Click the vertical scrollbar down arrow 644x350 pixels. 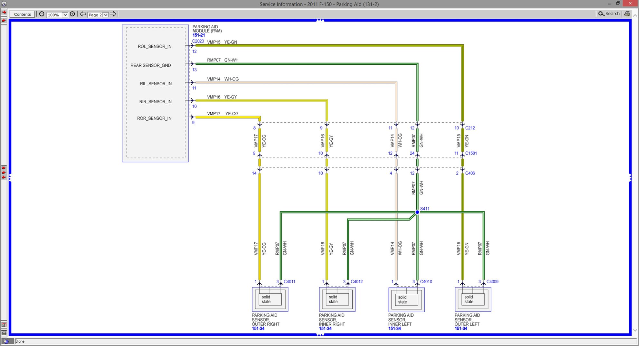point(635,330)
